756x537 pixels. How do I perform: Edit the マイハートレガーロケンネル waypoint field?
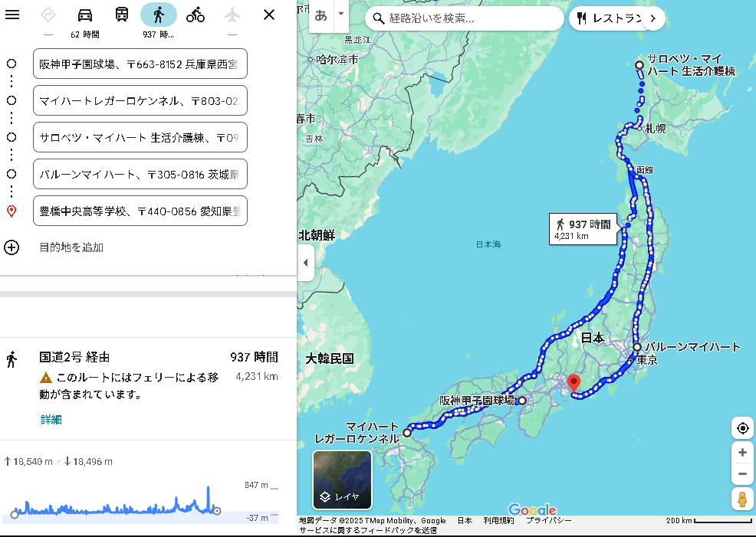click(140, 100)
